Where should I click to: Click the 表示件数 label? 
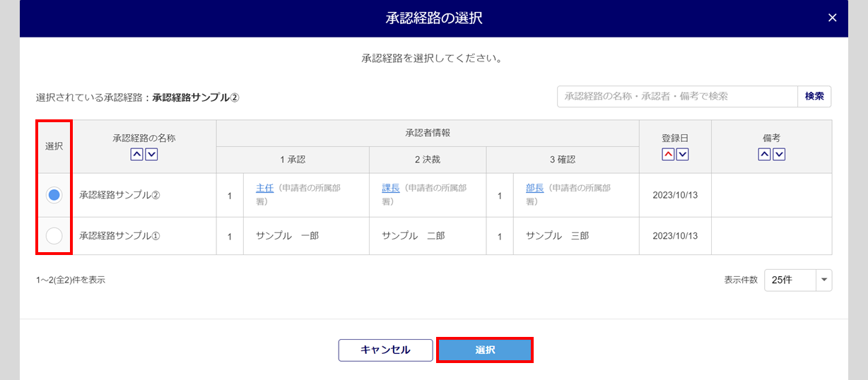click(741, 280)
